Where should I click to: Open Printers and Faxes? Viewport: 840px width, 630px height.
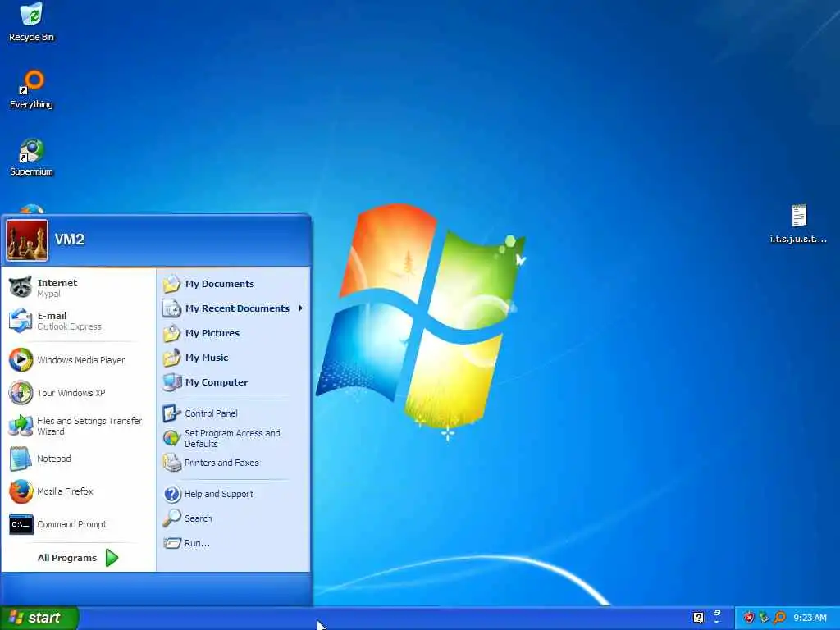(234, 463)
